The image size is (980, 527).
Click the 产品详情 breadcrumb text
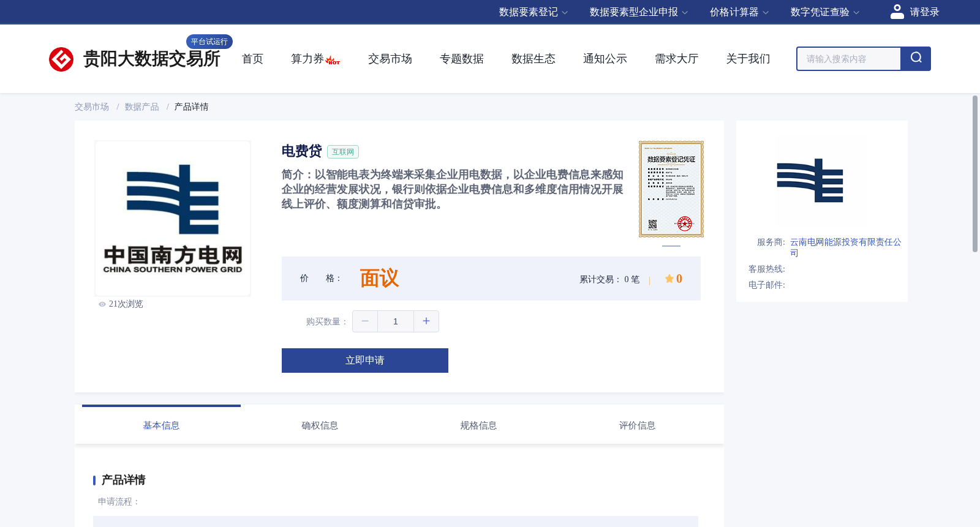(x=192, y=107)
